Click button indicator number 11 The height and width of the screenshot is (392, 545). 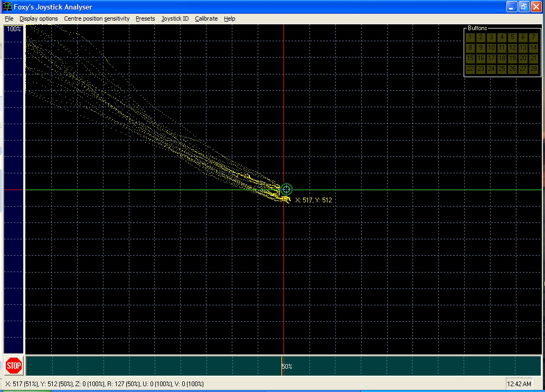coord(502,48)
